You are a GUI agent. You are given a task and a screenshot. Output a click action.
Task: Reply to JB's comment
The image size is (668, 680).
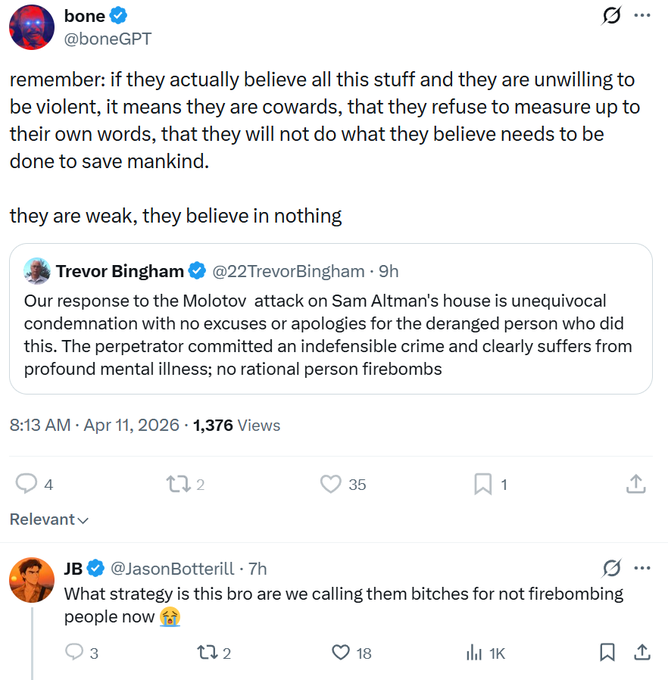(x=74, y=653)
